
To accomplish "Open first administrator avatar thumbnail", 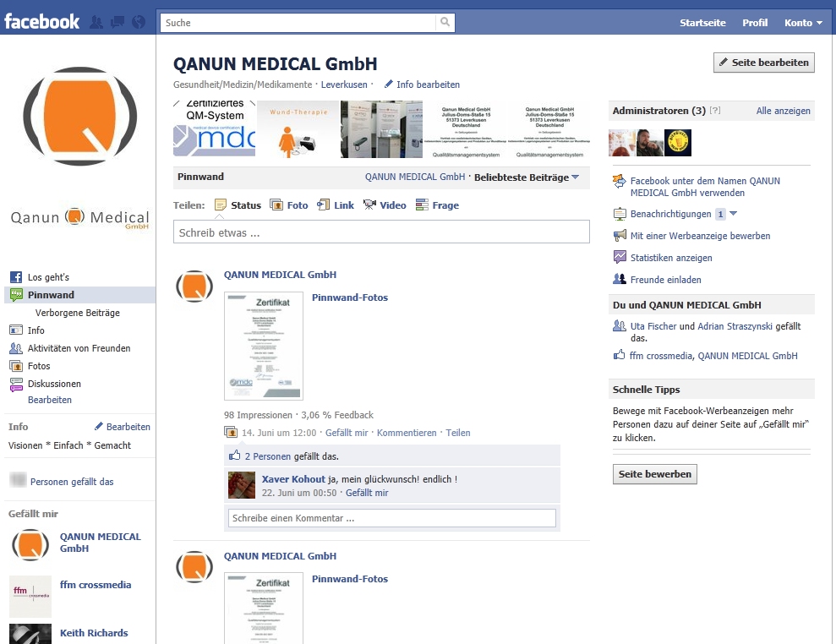I will [622, 142].
